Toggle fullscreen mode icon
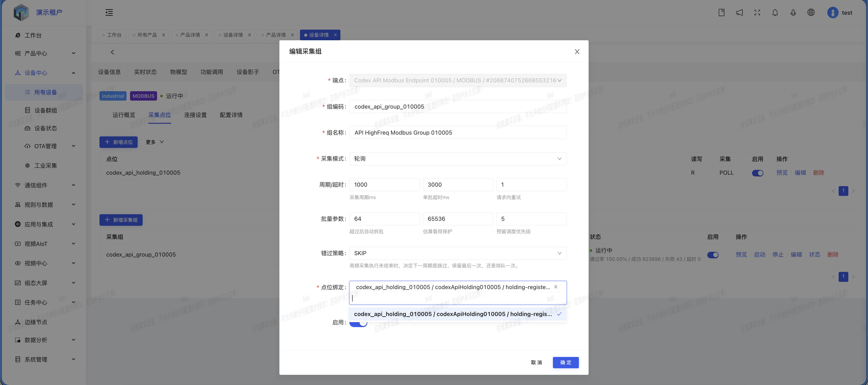 (757, 12)
